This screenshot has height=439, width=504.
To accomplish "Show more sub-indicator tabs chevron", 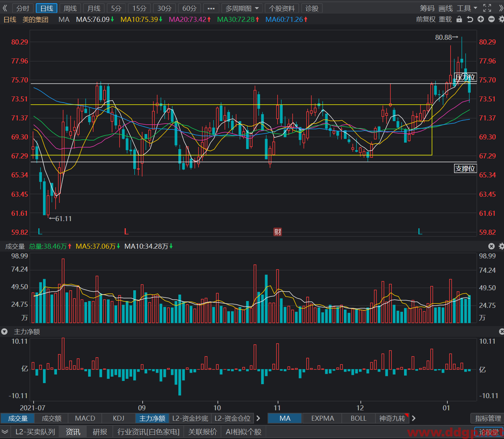I will point(258,418).
